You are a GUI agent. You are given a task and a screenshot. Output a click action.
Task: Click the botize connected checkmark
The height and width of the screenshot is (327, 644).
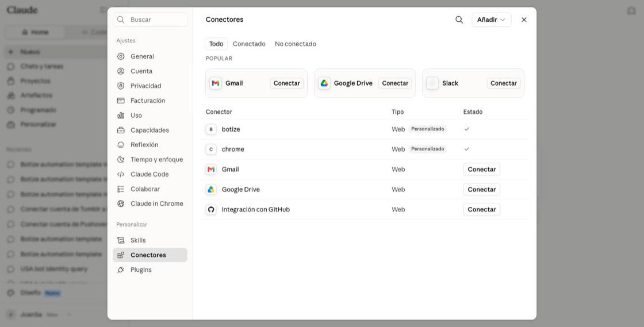click(466, 129)
